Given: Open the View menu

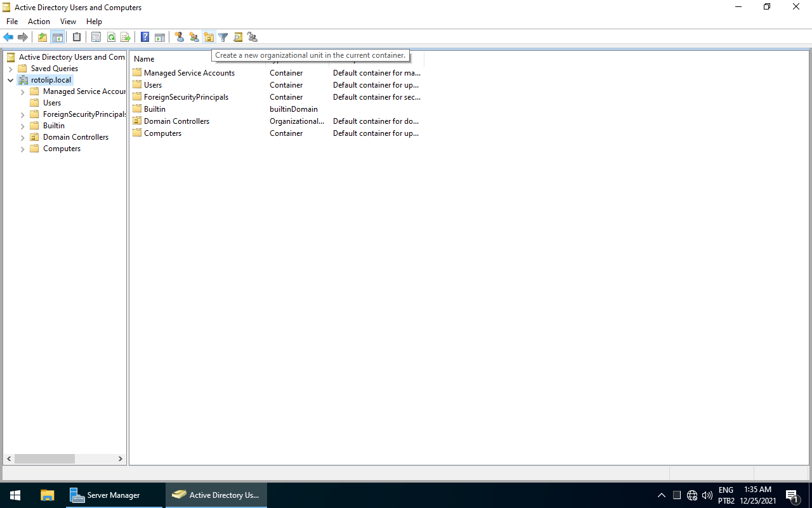Looking at the screenshot, I should click(68, 22).
